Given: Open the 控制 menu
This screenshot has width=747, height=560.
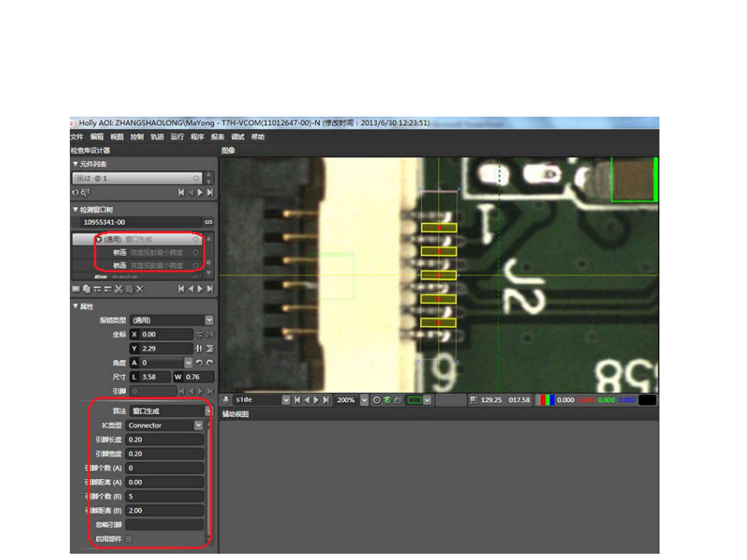Looking at the screenshot, I should pos(137,137).
